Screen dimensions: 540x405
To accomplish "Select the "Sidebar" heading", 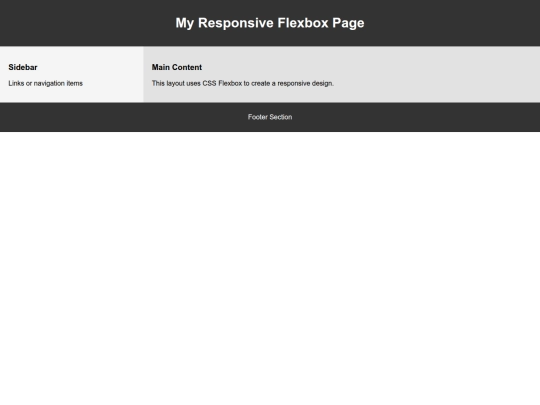I will click(23, 67).
